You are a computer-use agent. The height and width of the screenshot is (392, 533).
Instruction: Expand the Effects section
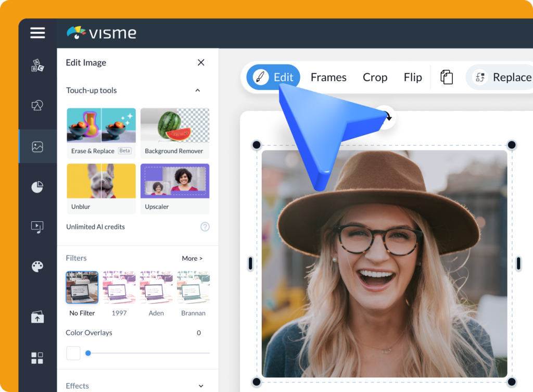pyautogui.click(x=201, y=386)
